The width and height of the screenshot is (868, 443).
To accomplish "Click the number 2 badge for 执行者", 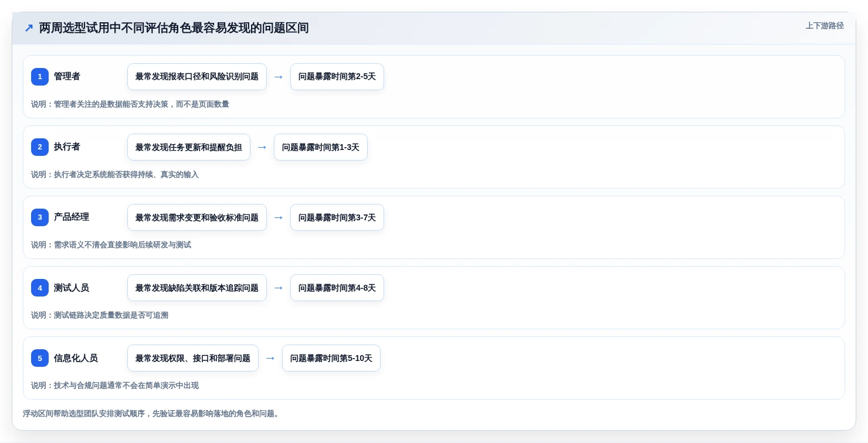I will [40, 147].
